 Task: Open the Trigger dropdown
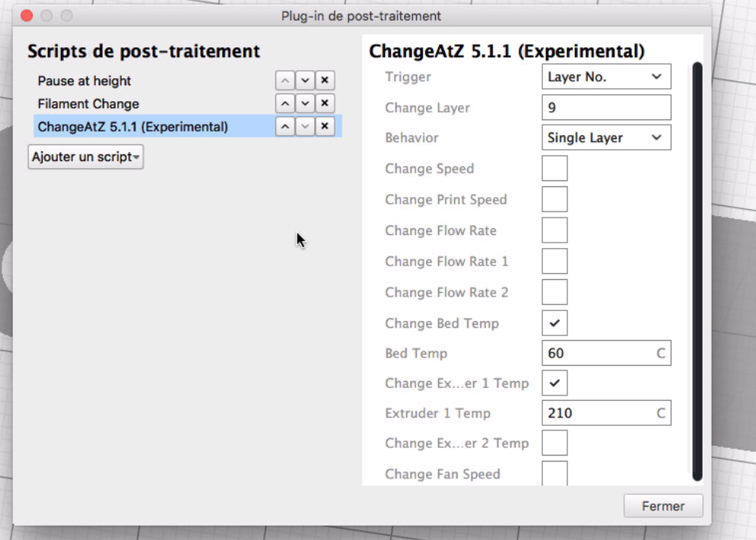(x=606, y=77)
